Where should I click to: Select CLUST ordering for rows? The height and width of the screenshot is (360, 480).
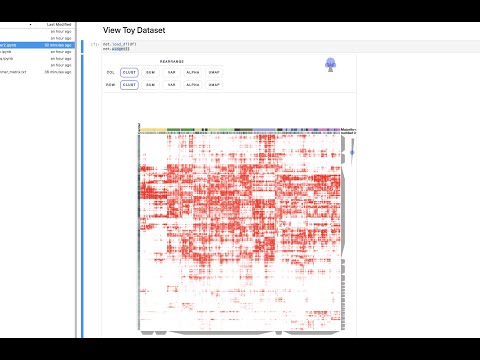click(129, 85)
